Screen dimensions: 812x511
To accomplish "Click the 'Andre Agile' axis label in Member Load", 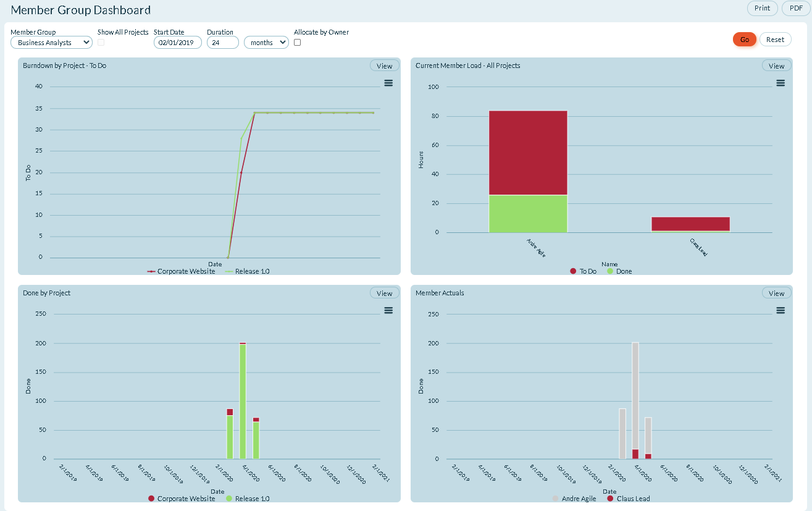I will pyautogui.click(x=536, y=247).
